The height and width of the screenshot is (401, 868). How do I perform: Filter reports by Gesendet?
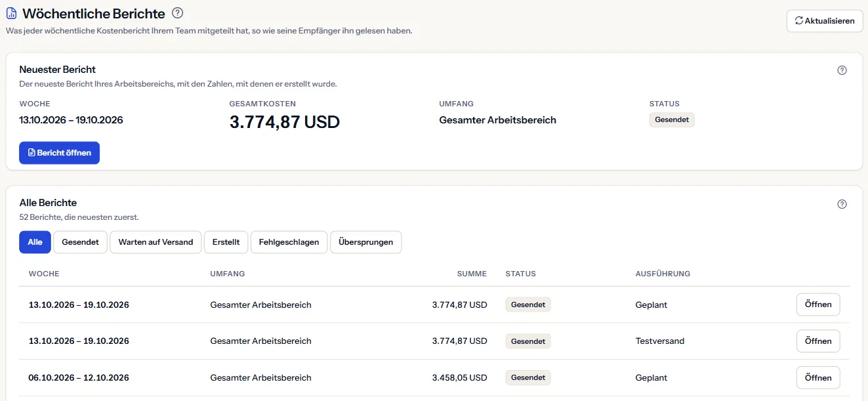pos(80,242)
